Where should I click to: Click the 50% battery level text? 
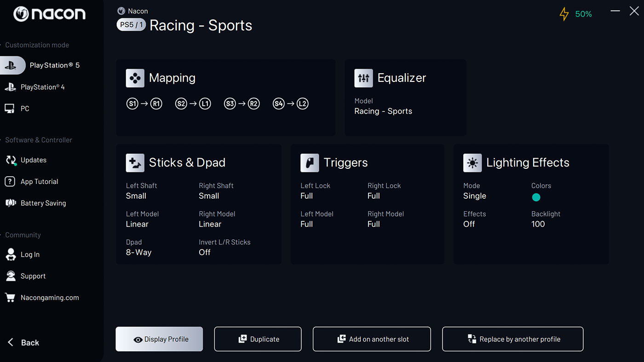583,14
